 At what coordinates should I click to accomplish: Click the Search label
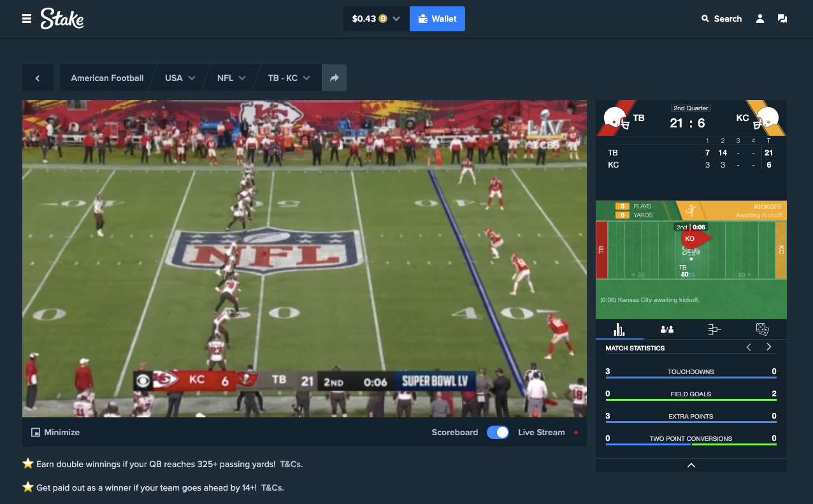[x=728, y=18]
